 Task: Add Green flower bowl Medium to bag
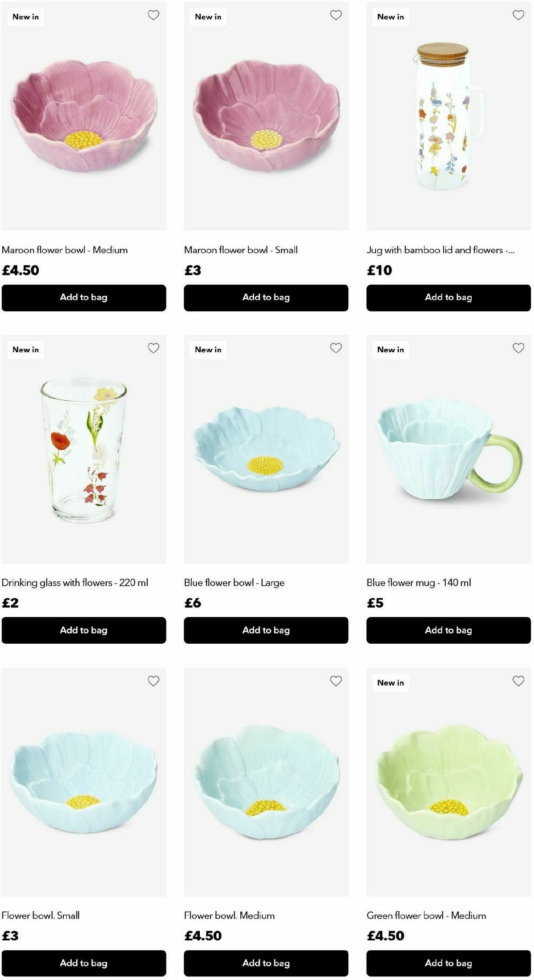tap(449, 963)
